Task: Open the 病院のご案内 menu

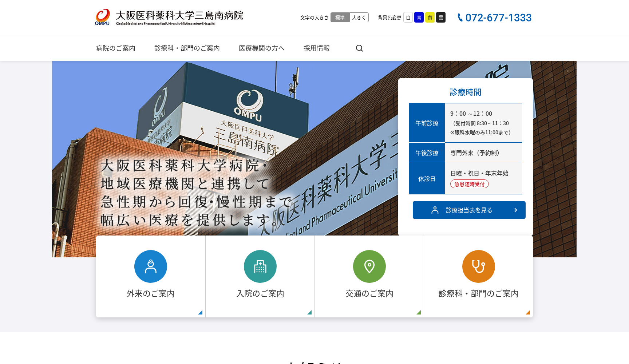Action: [x=115, y=48]
